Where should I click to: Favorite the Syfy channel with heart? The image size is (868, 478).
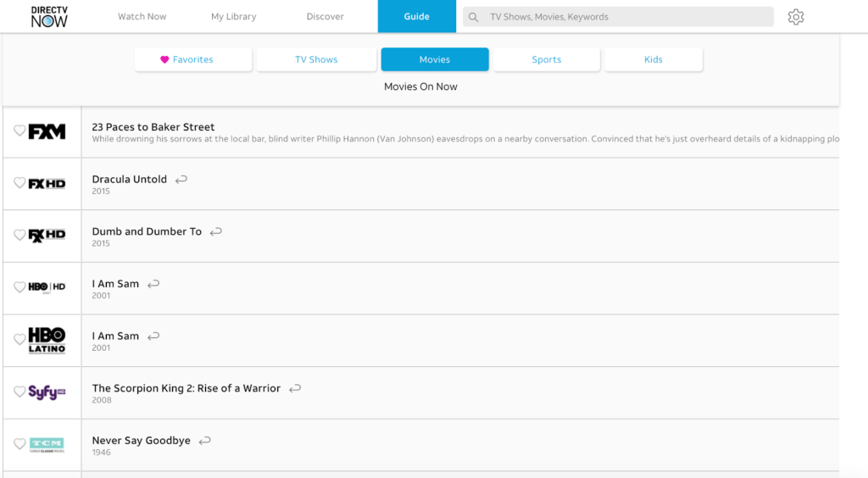(19, 392)
